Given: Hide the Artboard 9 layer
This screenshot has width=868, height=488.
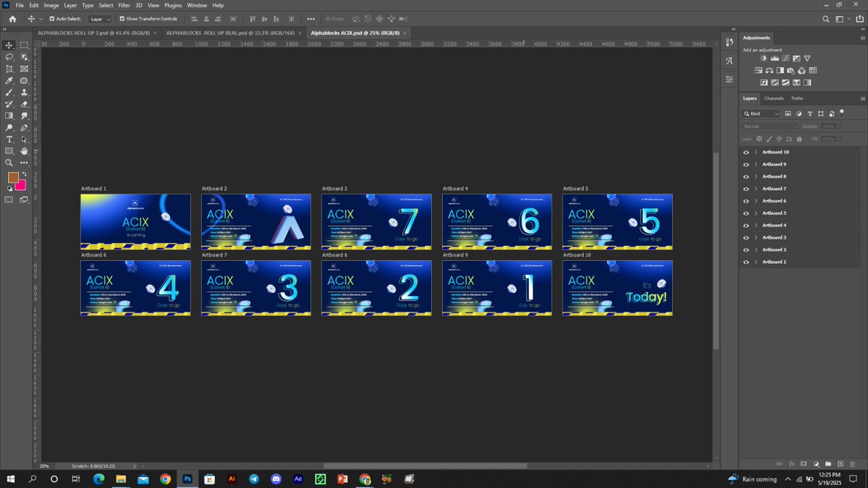Looking at the screenshot, I should (746, 165).
